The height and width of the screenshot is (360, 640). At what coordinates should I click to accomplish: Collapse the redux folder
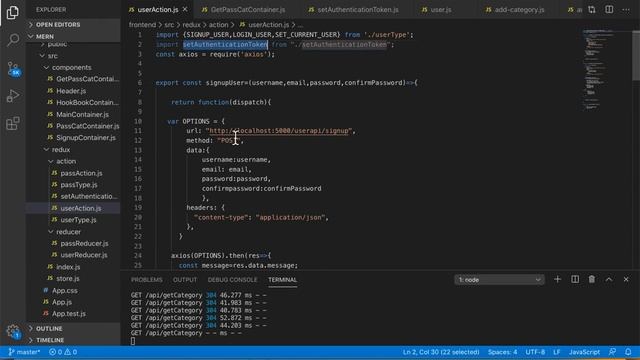tap(73, 149)
